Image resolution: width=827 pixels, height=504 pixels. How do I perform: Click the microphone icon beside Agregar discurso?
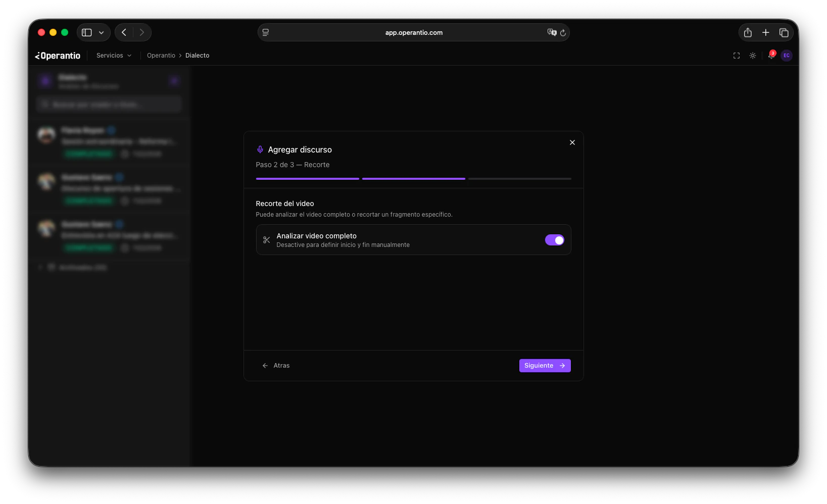[x=260, y=149]
